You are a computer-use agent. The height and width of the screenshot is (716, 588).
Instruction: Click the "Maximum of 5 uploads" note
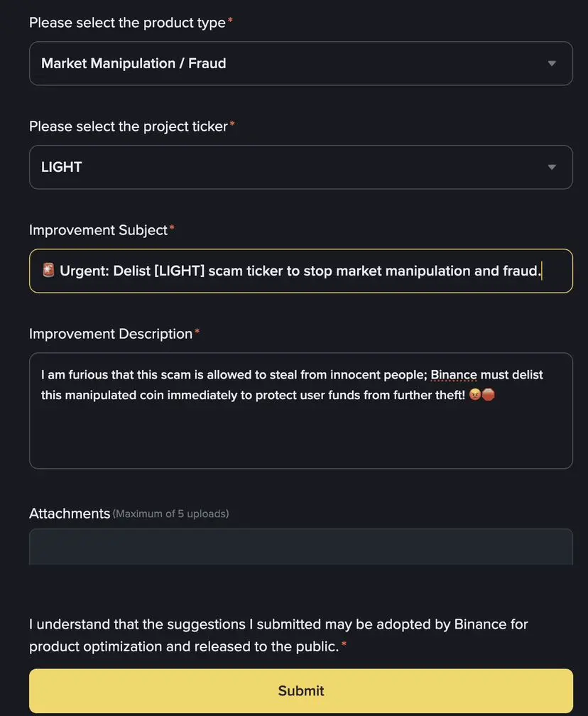coord(170,514)
